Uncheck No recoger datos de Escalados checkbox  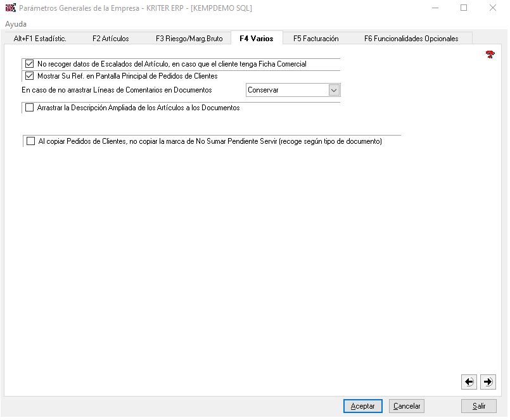(x=29, y=64)
